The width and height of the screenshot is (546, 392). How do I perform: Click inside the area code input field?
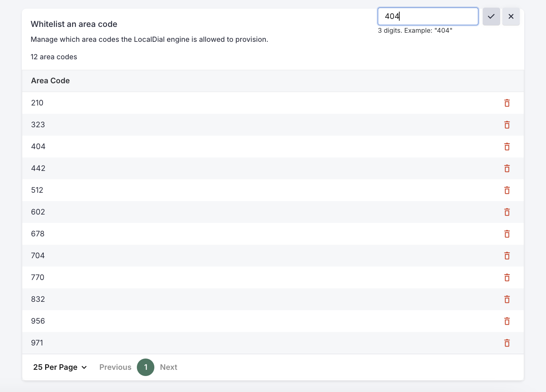(x=428, y=16)
